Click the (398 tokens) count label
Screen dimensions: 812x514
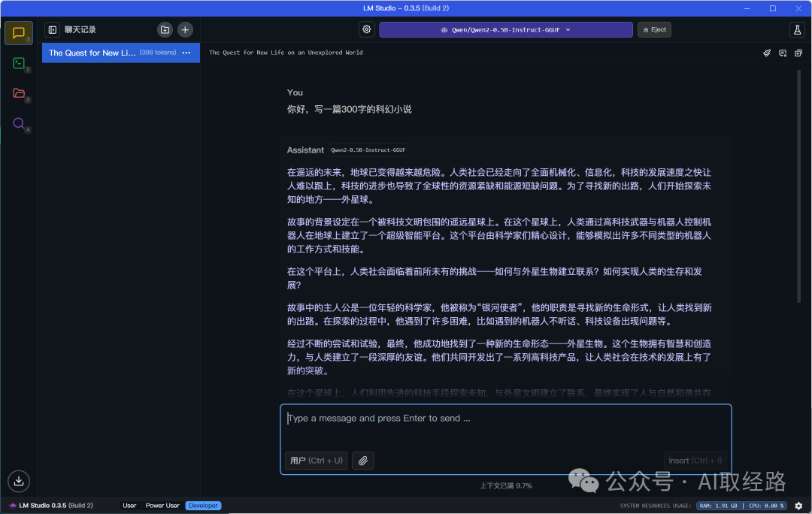coord(158,53)
